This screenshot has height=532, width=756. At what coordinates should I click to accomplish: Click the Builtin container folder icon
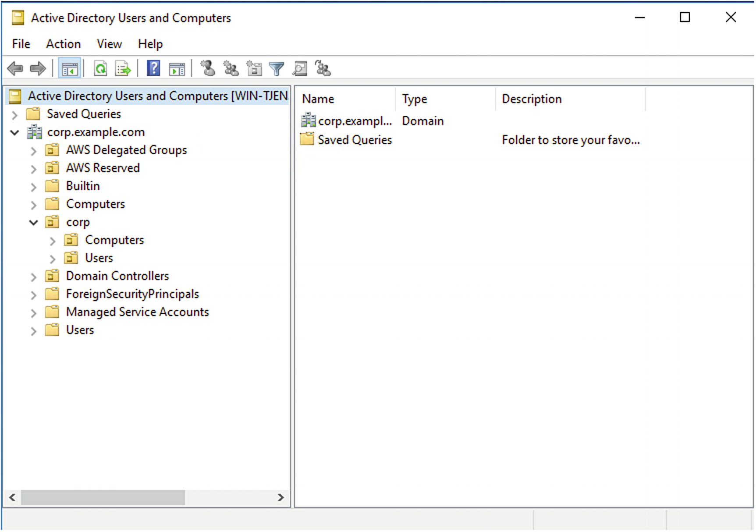[52, 186]
